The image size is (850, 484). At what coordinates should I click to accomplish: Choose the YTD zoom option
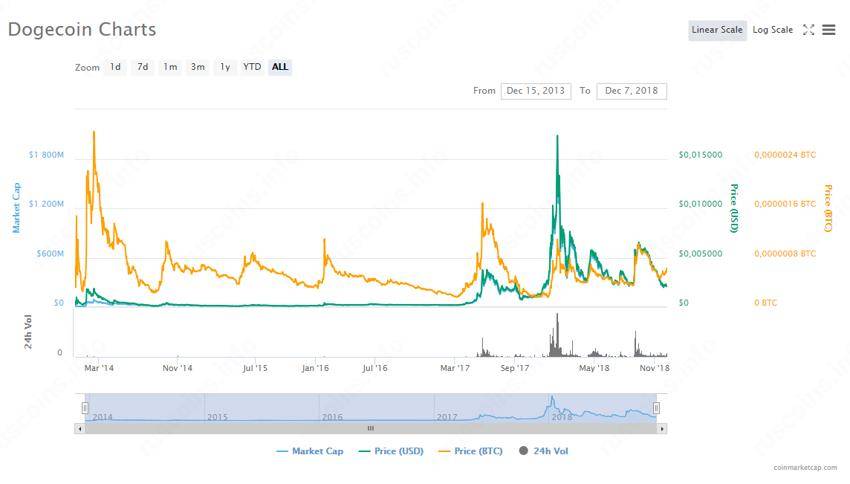[x=252, y=67]
